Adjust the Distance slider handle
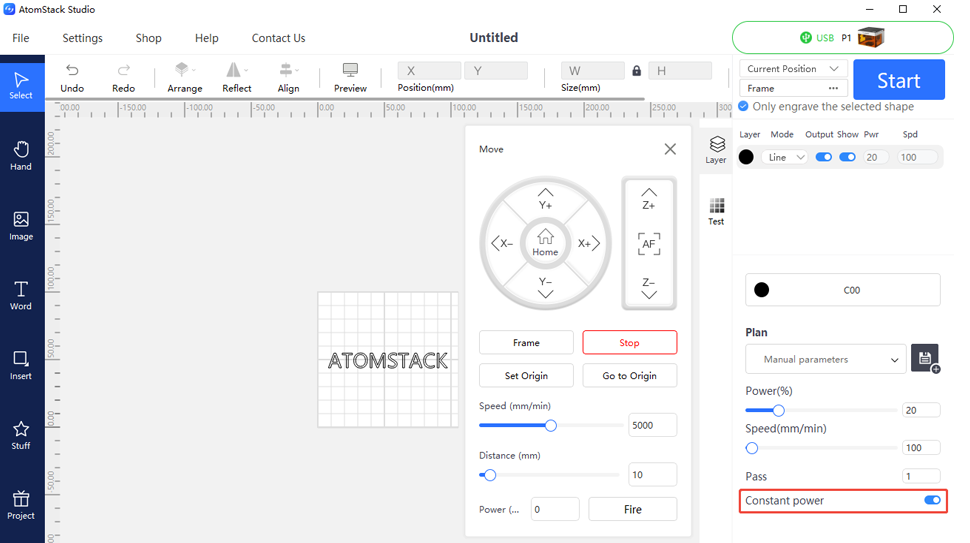The width and height of the screenshot is (970, 543). tap(489, 475)
